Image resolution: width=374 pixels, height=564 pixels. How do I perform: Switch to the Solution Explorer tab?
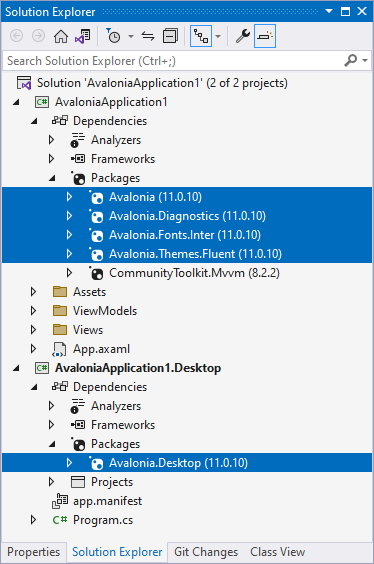coord(117,552)
